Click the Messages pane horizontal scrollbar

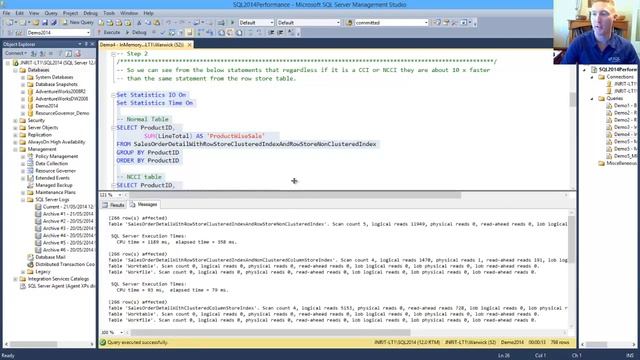point(270,332)
